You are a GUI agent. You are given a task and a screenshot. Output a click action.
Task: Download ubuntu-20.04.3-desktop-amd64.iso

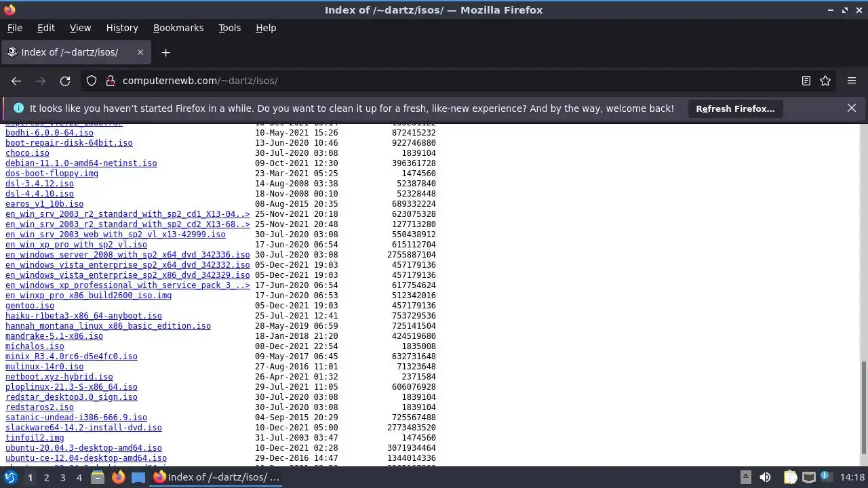(x=83, y=448)
